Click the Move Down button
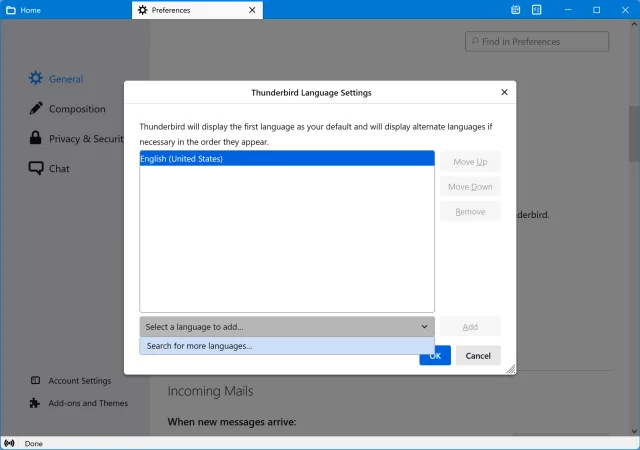640x450 pixels. click(470, 187)
